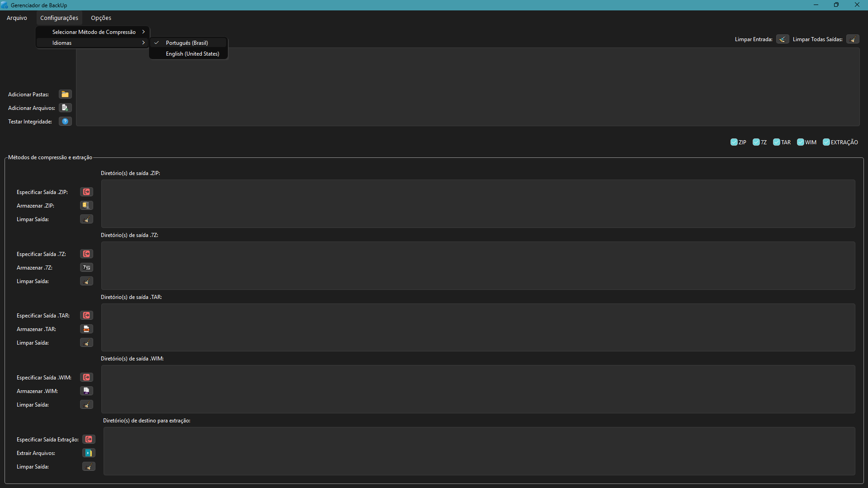The height and width of the screenshot is (488, 868).
Task: Click the Diretório(s) de saída .WIM list box
Action: pos(478,389)
